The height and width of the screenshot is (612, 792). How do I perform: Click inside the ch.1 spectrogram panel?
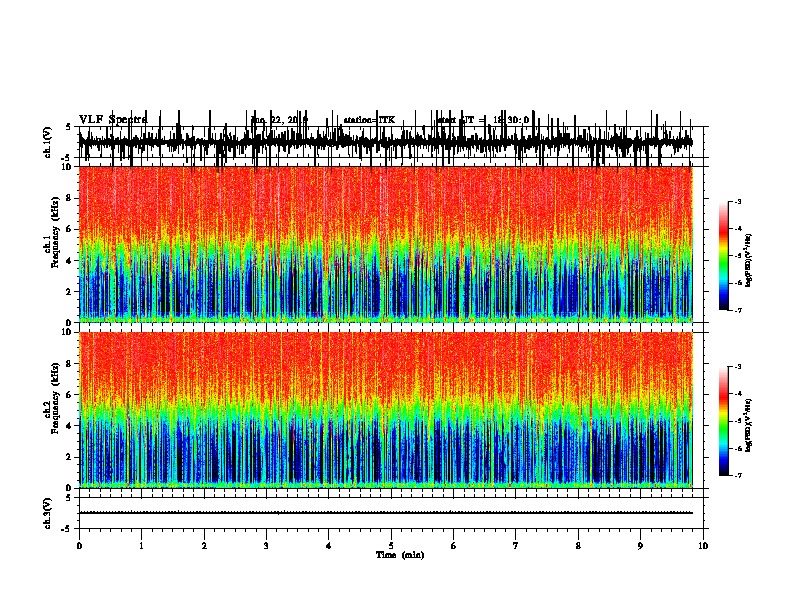[x=385, y=244]
